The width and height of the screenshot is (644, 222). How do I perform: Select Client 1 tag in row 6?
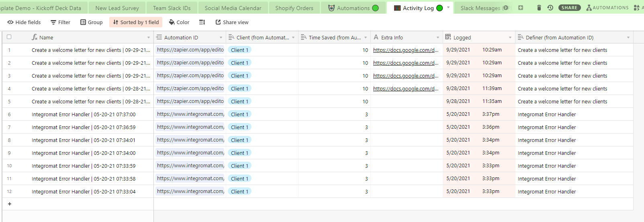239,114
